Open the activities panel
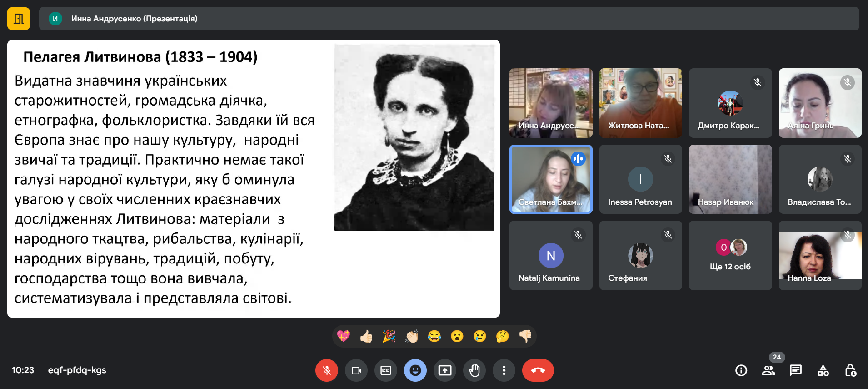 [x=823, y=370]
